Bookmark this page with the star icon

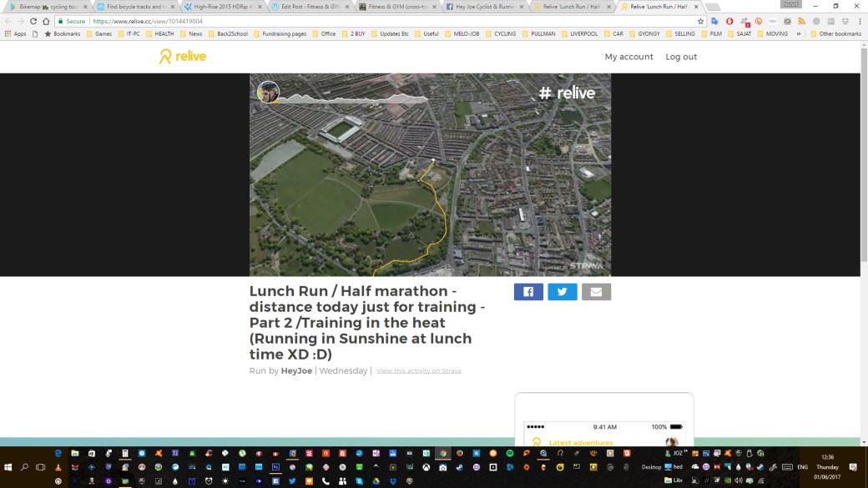(701, 21)
